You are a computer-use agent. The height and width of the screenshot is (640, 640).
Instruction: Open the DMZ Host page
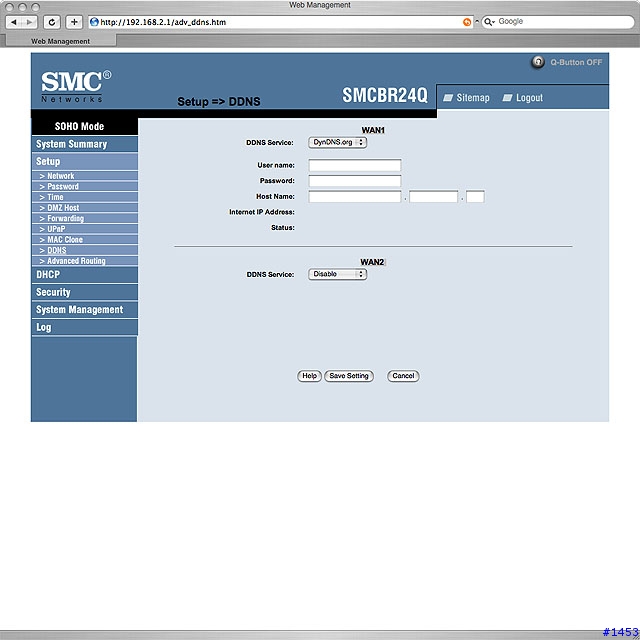click(85, 208)
